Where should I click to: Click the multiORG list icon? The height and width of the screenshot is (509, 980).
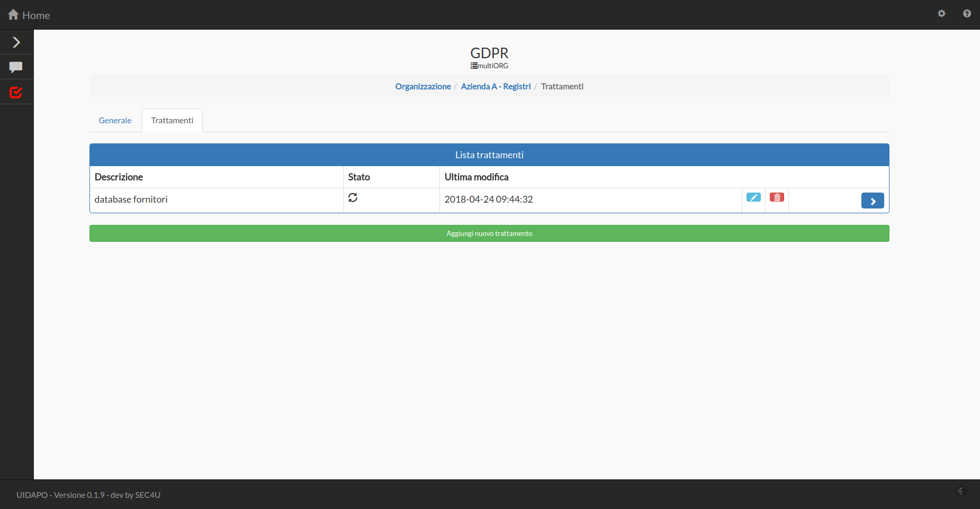pyautogui.click(x=474, y=66)
